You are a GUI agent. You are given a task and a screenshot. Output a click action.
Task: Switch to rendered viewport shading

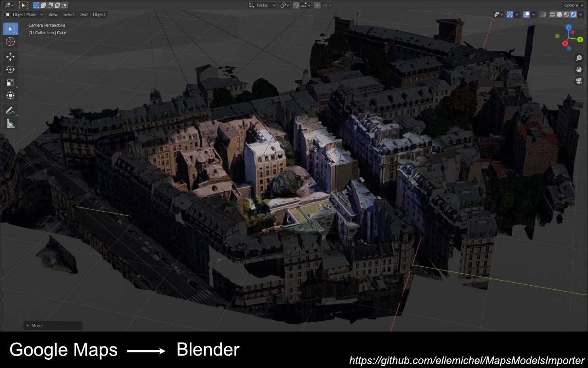click(572, 14)
